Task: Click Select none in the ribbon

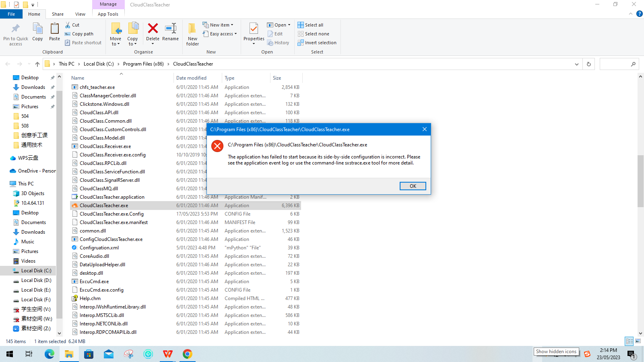Action: [x=313, y=34]
